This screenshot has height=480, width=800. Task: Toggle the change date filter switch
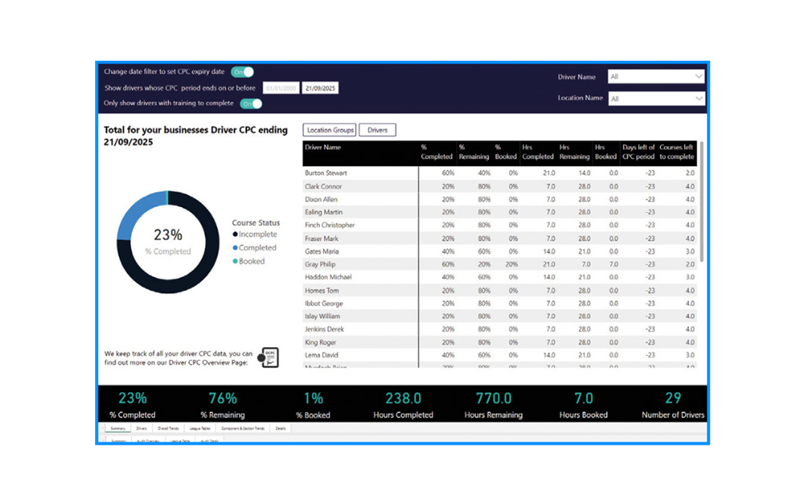[242, 72]
